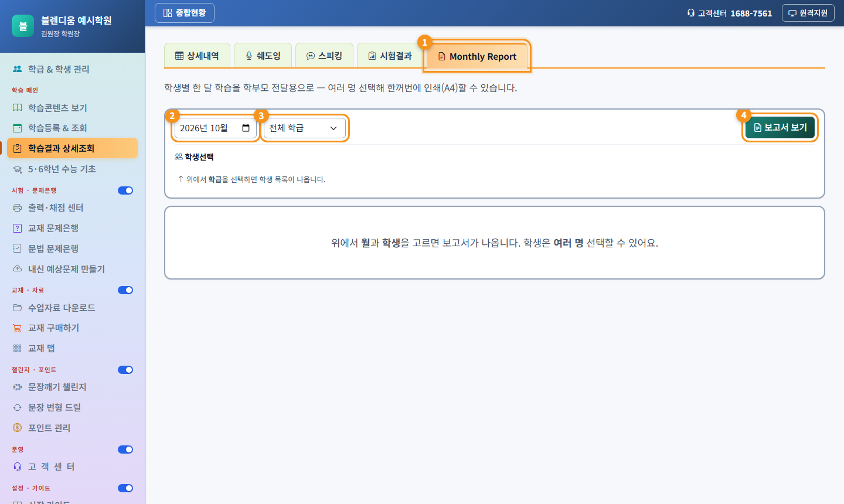Open the 전체 학급 class dropdown
844x504 pixels.
(x=305, y=128)
